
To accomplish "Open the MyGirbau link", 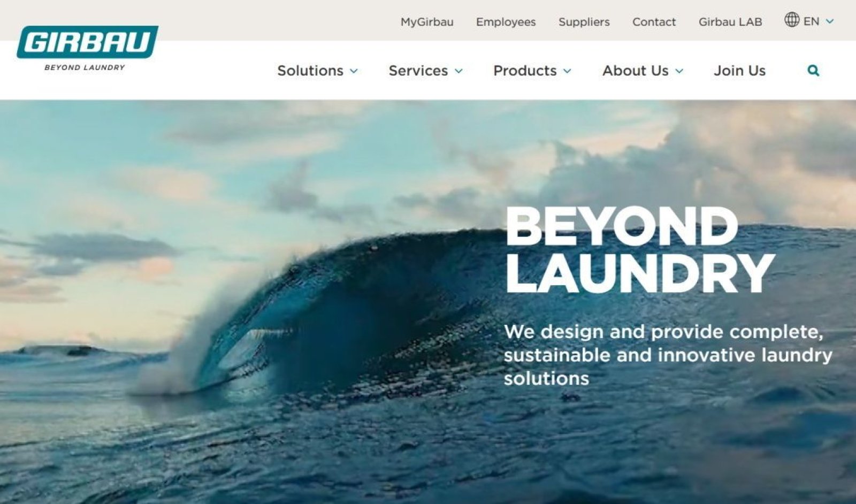I will click(427, 22).
